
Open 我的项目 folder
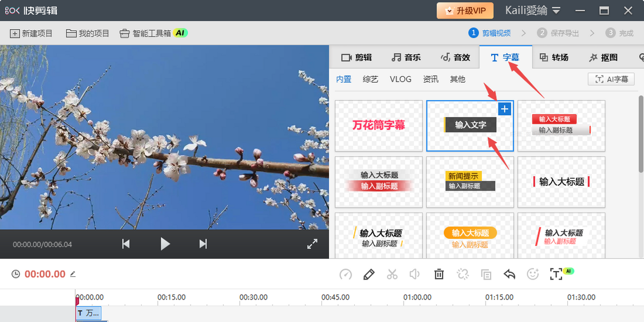point(87,33)
